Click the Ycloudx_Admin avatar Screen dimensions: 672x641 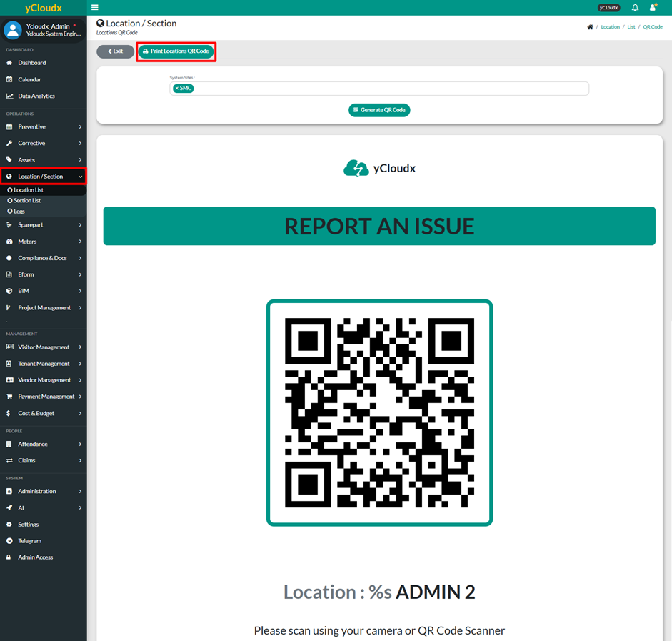point(12,30)
